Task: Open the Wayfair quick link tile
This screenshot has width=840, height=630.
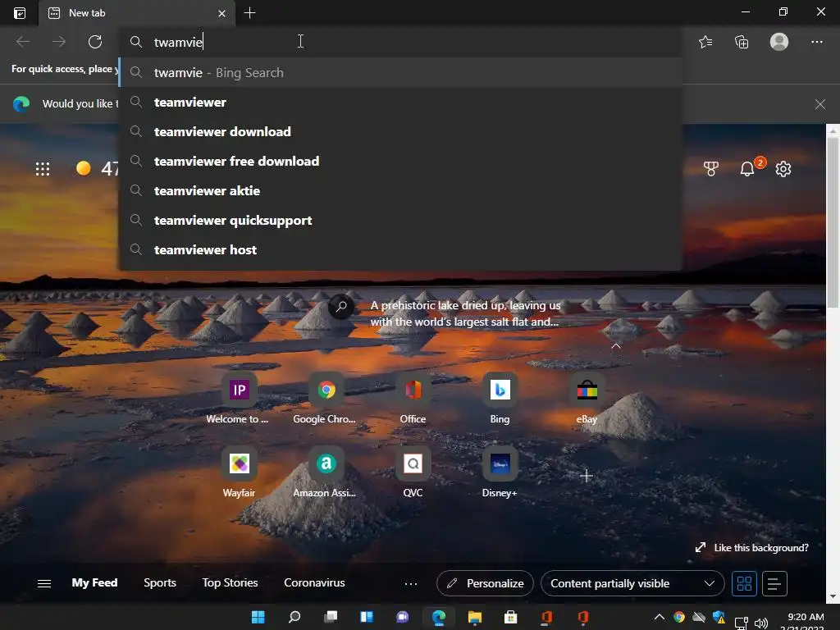Action: click(239, 472)
